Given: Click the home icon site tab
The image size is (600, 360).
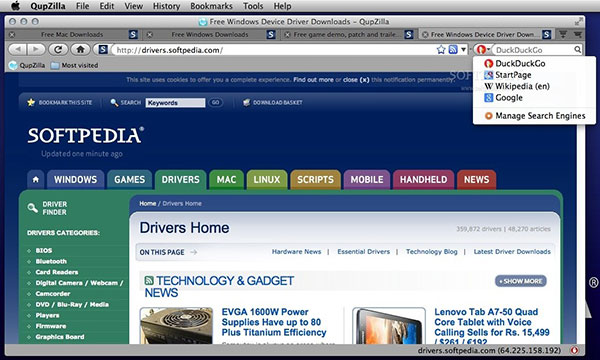Looking at the screenshot, I should point(36,179).
